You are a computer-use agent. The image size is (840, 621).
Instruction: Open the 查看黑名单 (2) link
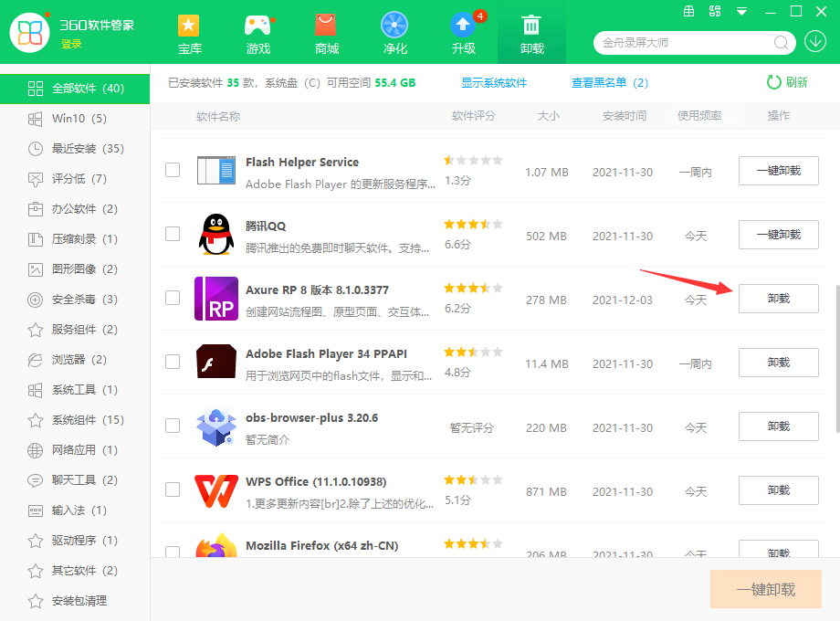coord(610,83)
